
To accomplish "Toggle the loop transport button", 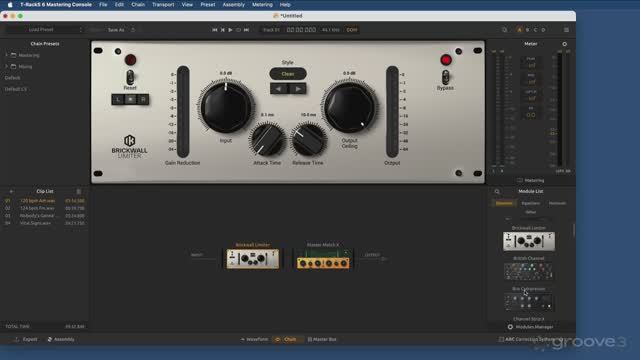I will pos(238,30).
